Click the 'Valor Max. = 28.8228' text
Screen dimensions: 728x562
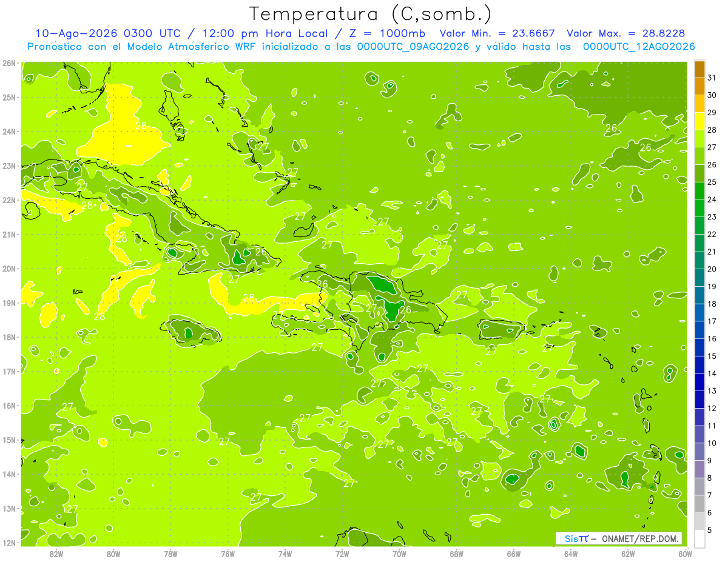(x=627, y=33)
